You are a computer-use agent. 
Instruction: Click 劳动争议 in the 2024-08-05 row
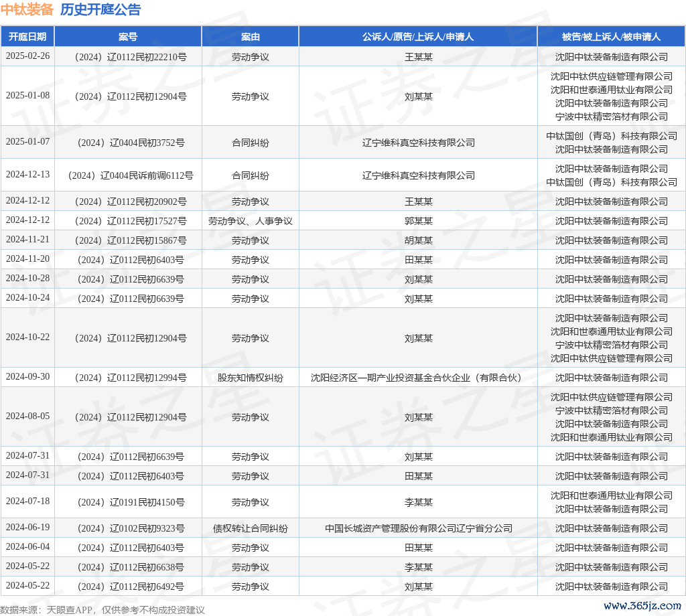251,417
